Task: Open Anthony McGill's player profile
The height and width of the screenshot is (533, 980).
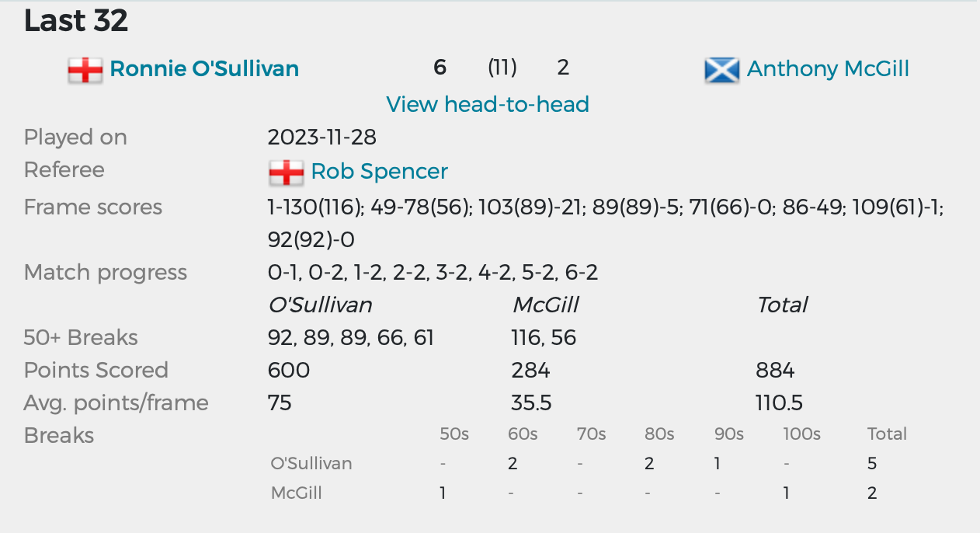Action: click(828, 69)
